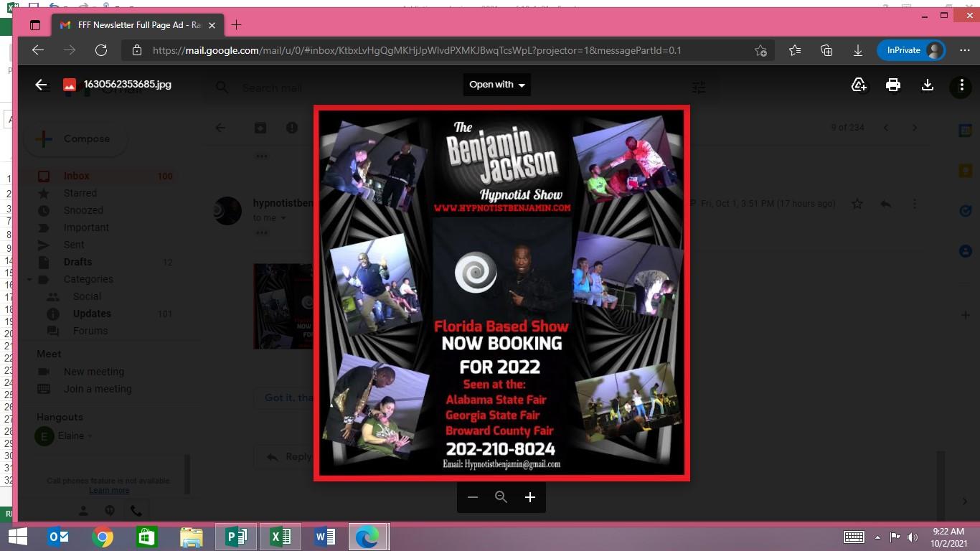
Task: Reset zoom with magnifier icon
Action: pos(501,497)
